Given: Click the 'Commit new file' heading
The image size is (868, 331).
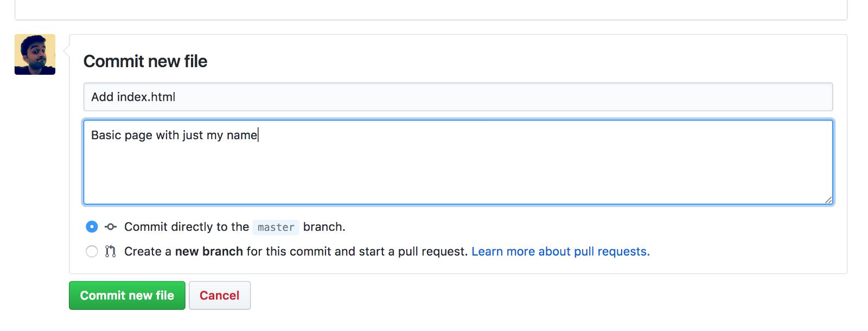Looking at the screenshot, I should (x=145, y=61).
